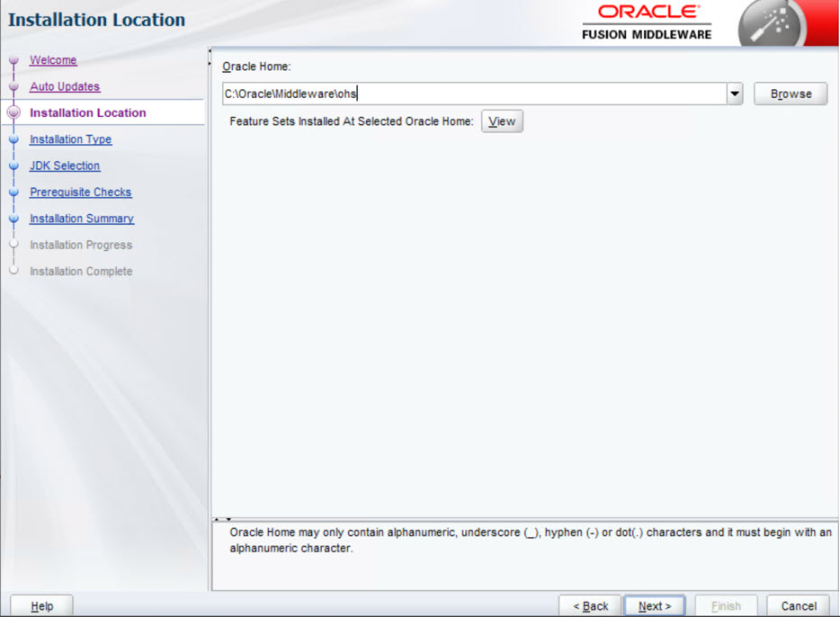Click the Oracle Fusion Middleware logo
The width and height of the screenshot is (840, 617).
tap(650, 23)
